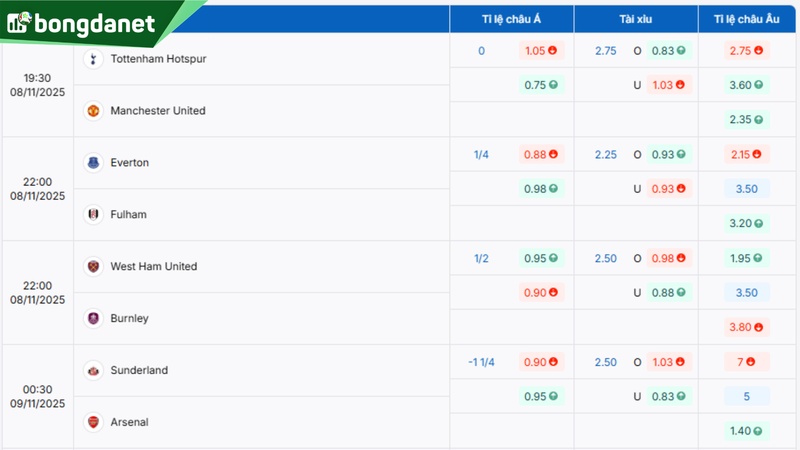Click the West Ham United crest

point(93,267)
